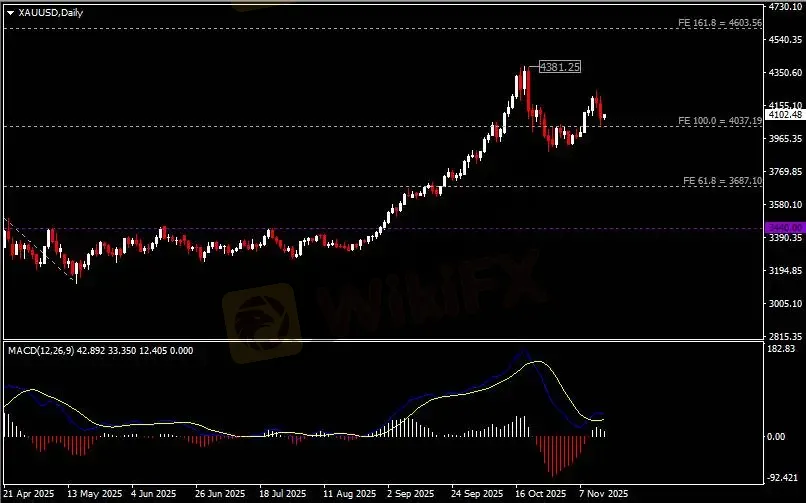Click the 3194.85 price axis value
This screenshot has height=503, width=806.
point(785,271)
